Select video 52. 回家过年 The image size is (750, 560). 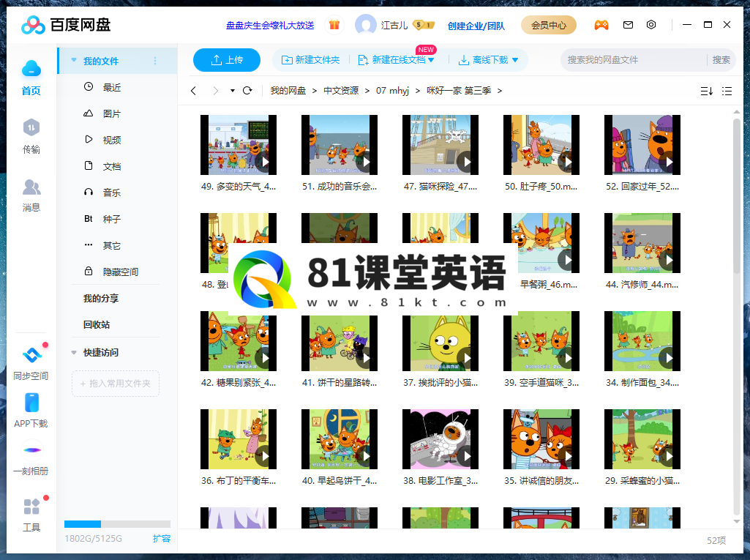(642, 153)
